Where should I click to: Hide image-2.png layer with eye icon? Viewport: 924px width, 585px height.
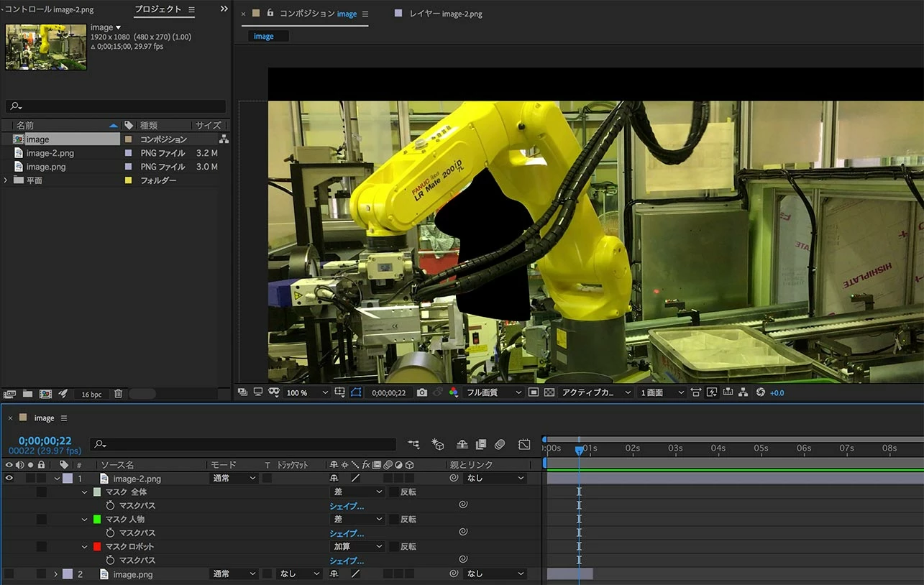pos(9,479)
